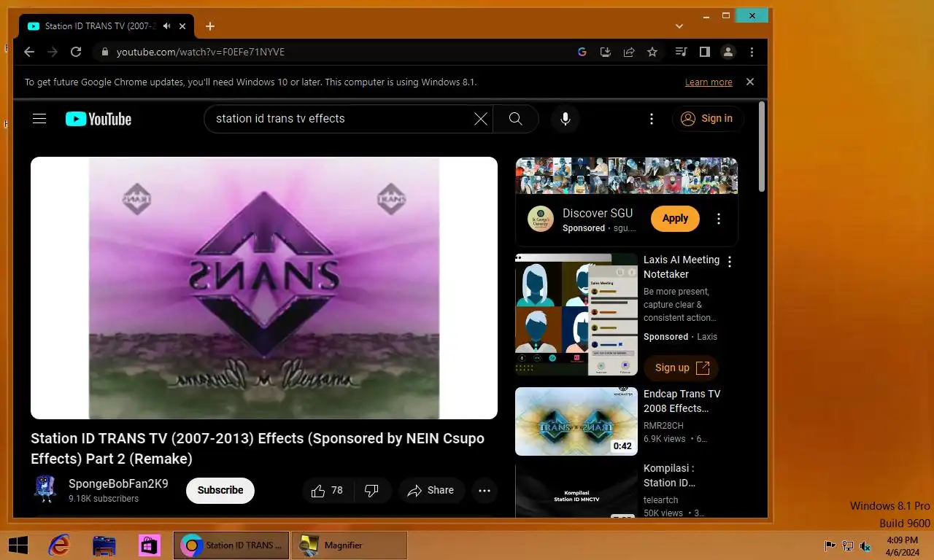
Task: Open Kompilasi Station ID video thumbnail
Action: (576, 491)
